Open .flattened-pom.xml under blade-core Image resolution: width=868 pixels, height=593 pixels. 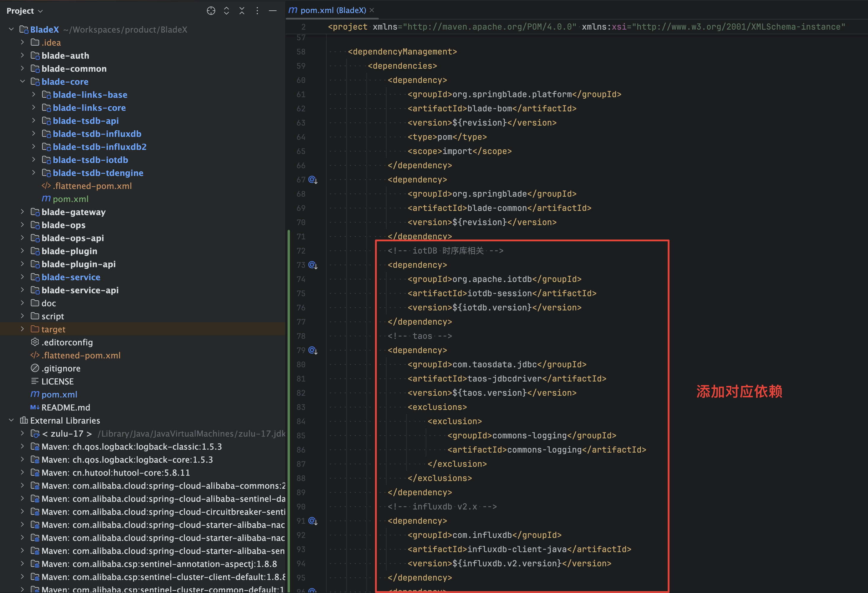[x=92, y=186]
